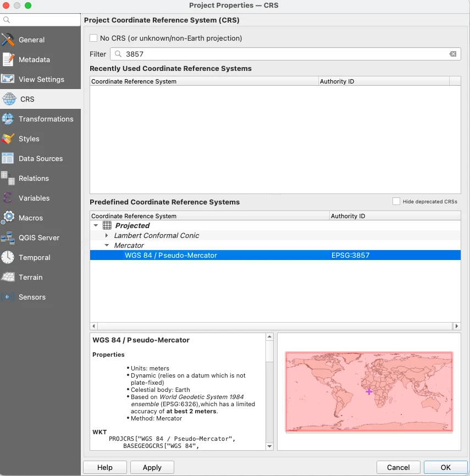Click the 'Units: meters' property text
The height and width of the screenshot is (476, 470).
pyautogui.click(x=150, y=368)
